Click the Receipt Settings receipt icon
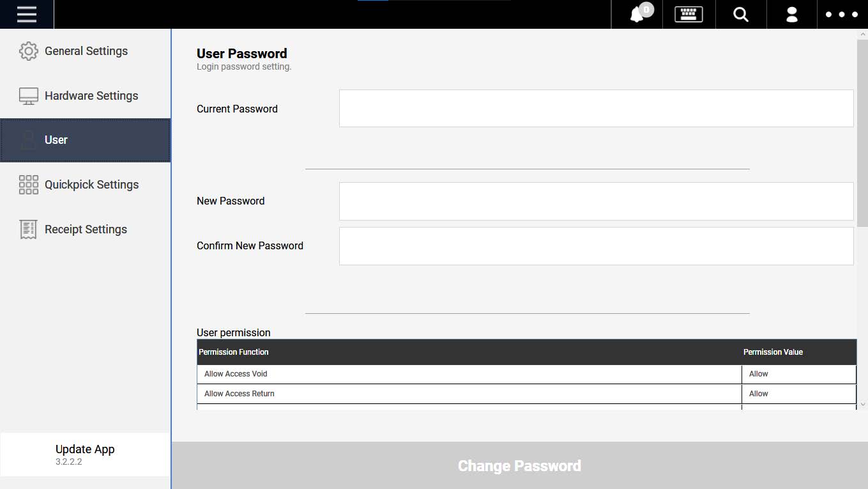 (29, 229)
